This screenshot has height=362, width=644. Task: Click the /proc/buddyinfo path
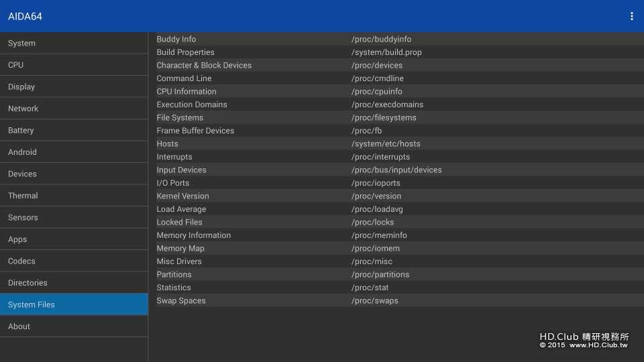coord(381,39)
